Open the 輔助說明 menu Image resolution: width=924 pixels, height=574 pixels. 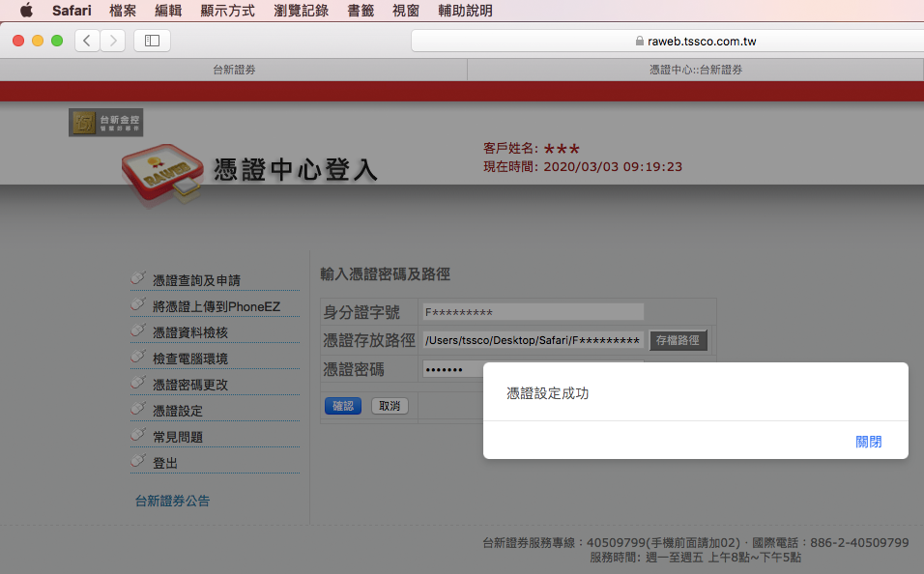465,11
